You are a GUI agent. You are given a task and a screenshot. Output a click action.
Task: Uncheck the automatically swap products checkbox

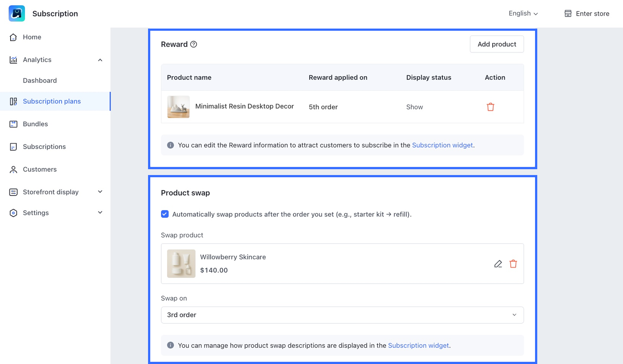pos(165,214)
